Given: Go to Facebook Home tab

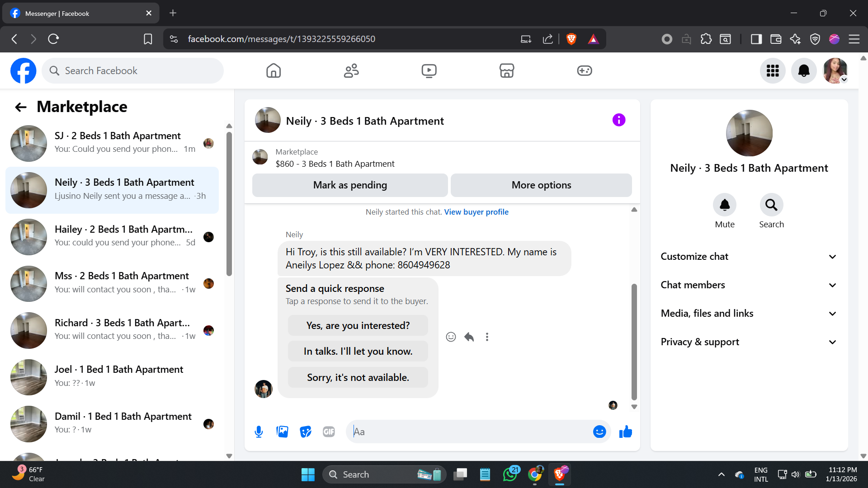Looking at the screenshot, I should [274, 70].
